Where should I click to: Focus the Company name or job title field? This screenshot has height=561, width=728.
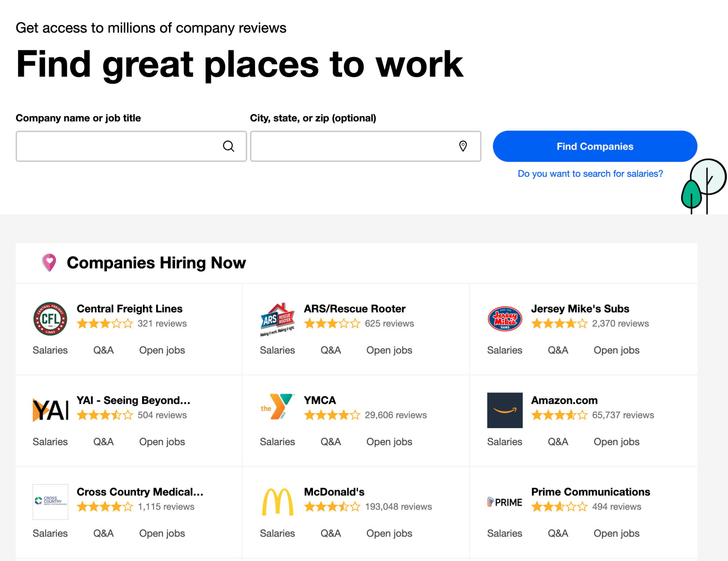click(x=131, y=146)
